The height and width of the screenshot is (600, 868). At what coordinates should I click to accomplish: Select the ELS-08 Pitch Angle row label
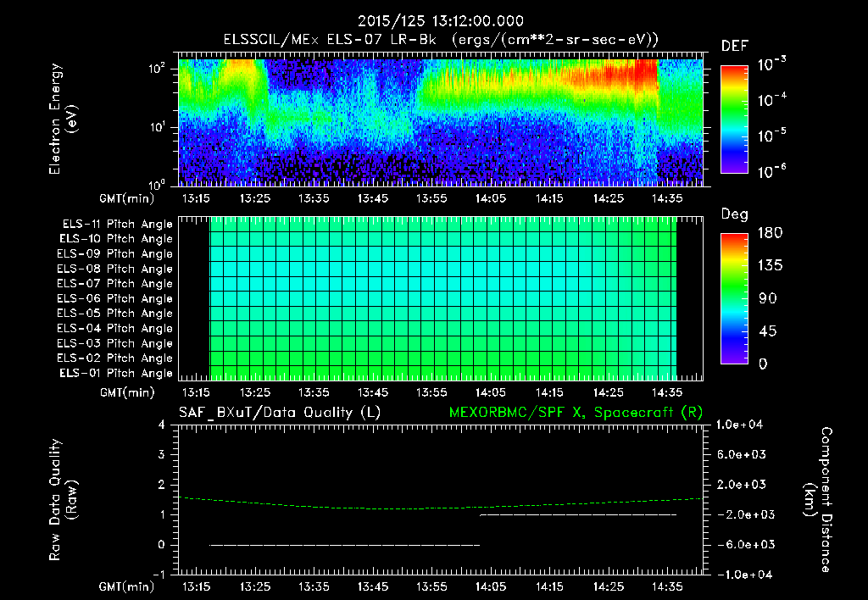[115, 269]
